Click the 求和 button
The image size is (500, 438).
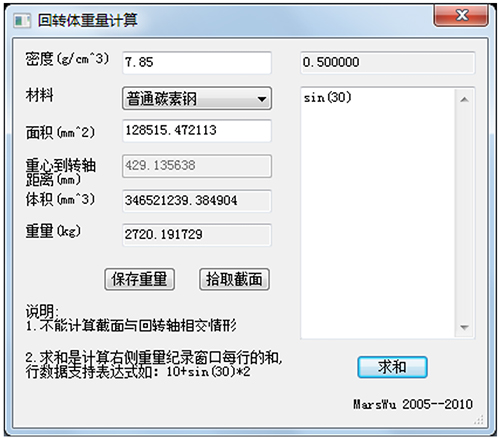tap(392, 367)
